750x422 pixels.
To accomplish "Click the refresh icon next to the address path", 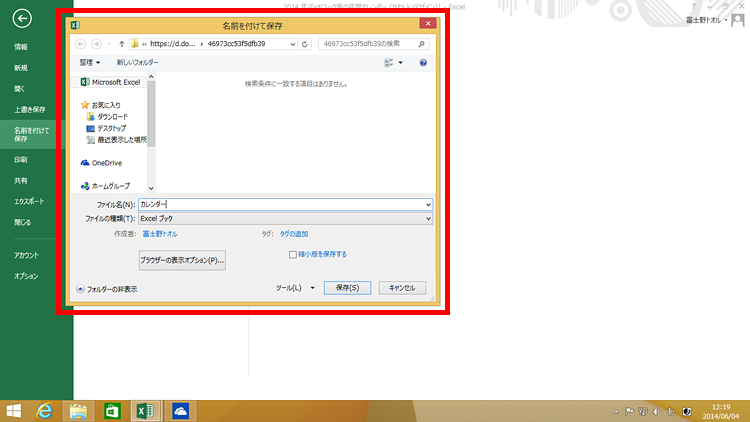I will pyautogui.click(x=306, y=44).
